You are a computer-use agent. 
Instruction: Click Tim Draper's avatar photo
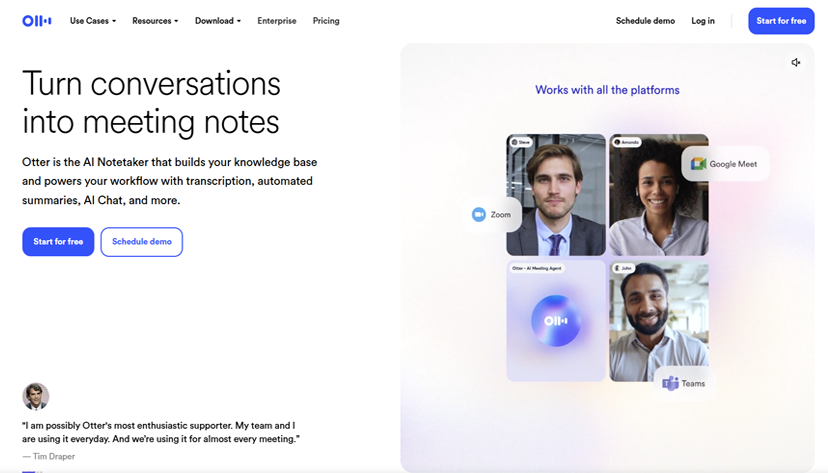35,396
